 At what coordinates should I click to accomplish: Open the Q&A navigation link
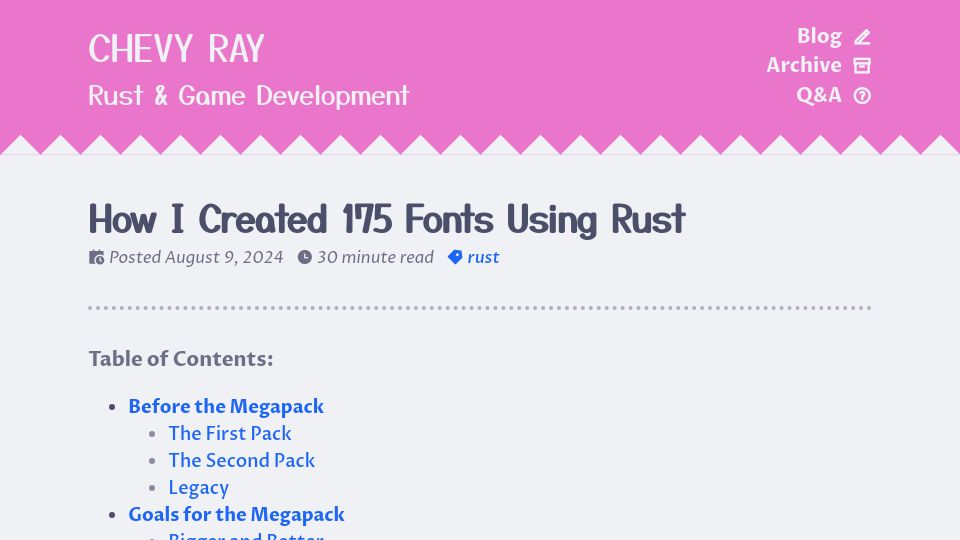[x=819, y=96]
